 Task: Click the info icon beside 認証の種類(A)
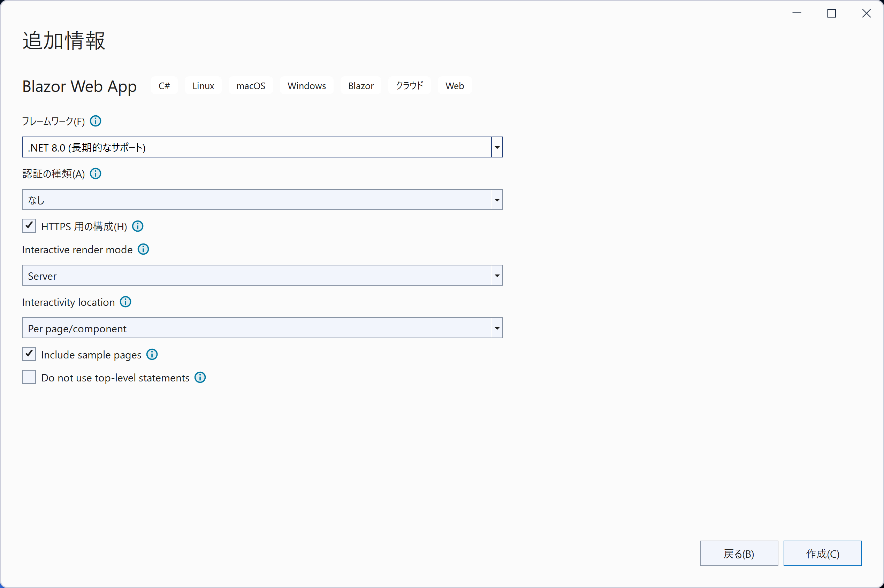[96, 173]
